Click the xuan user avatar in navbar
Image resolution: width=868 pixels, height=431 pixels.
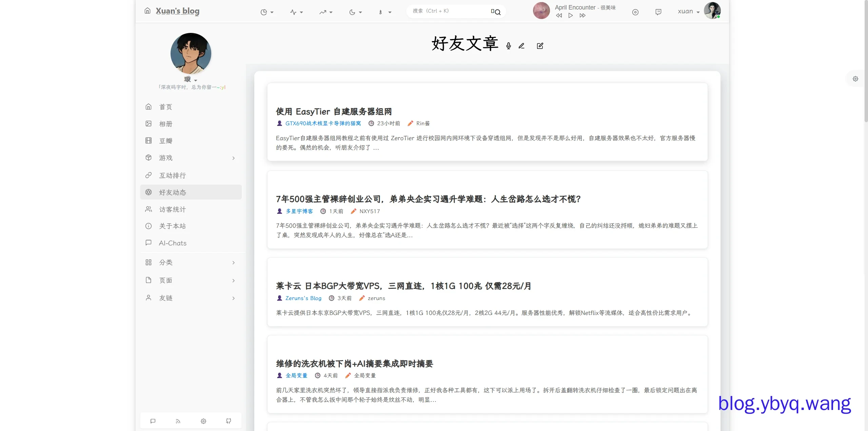[x=712, y=11]
